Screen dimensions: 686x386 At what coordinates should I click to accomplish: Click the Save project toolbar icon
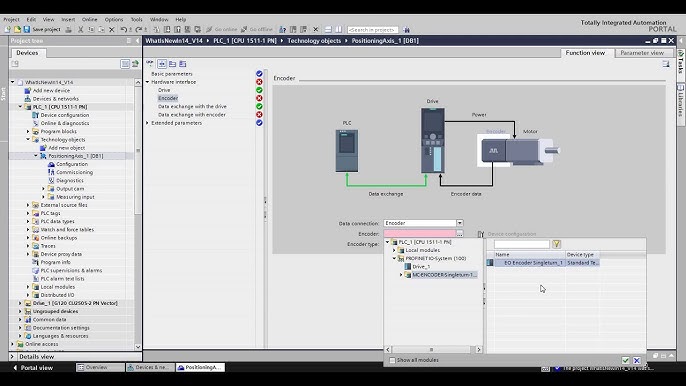point(27,29)
